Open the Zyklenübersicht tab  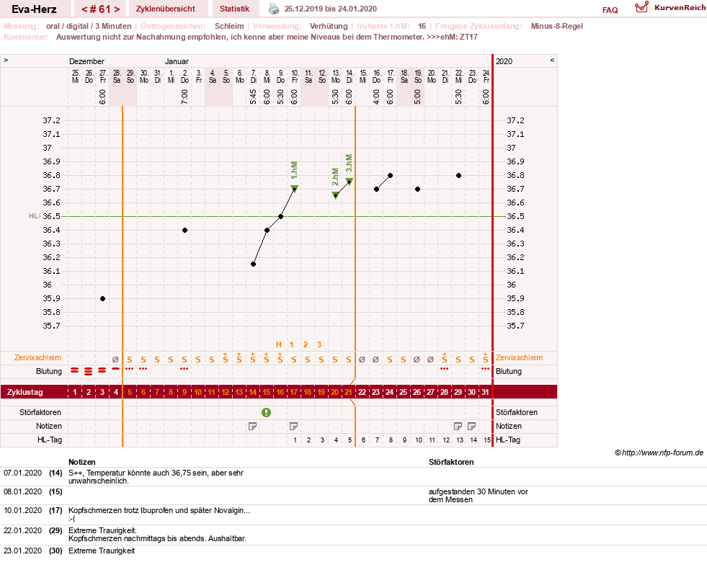point(166,9)
